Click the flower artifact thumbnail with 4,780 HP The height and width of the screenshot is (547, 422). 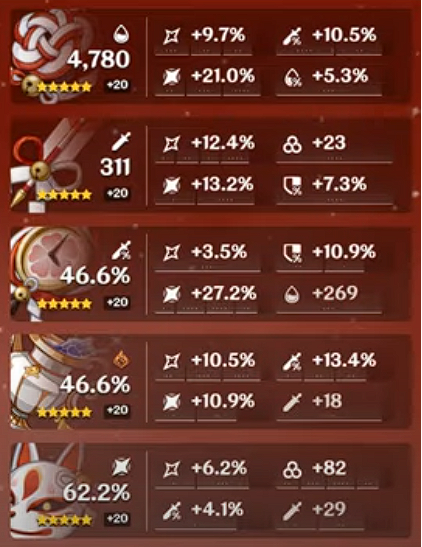click(49, 55)
